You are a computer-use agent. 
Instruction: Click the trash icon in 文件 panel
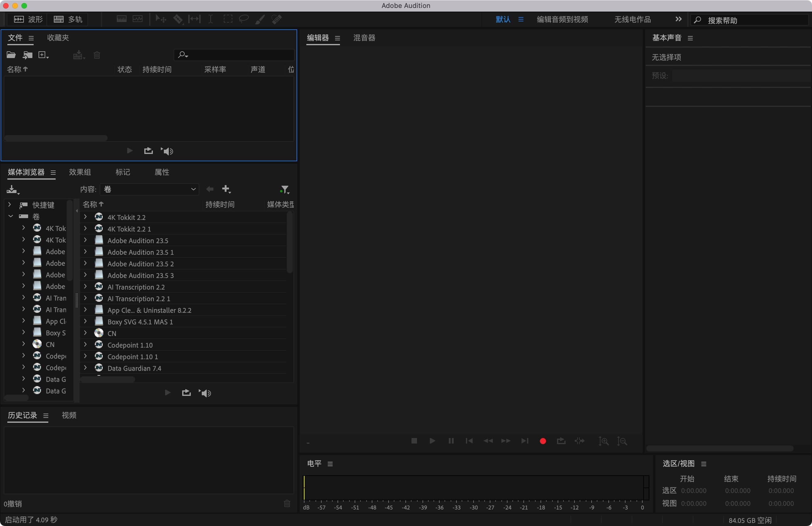(x=97, y=55)
